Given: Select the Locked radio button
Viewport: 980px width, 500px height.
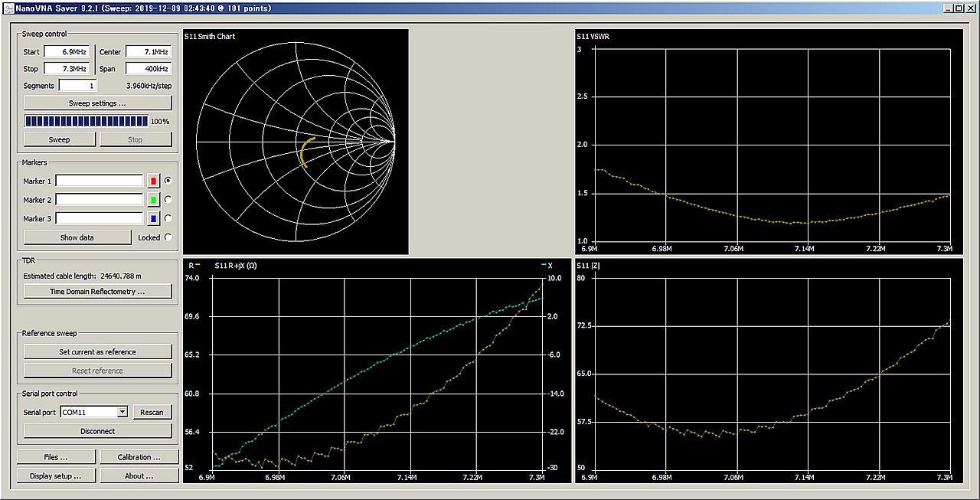Looking at the screenshot, I should [x=168, y=237].
